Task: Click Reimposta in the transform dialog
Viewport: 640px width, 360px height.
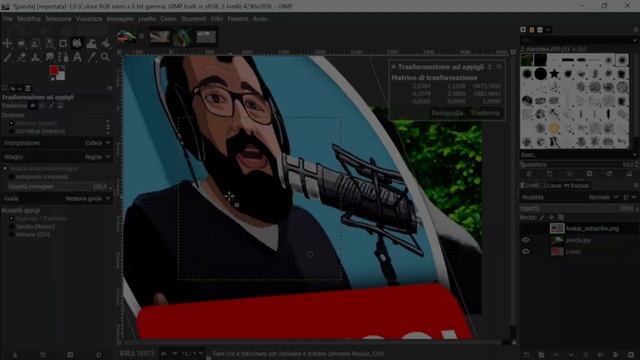Action: 447,113
